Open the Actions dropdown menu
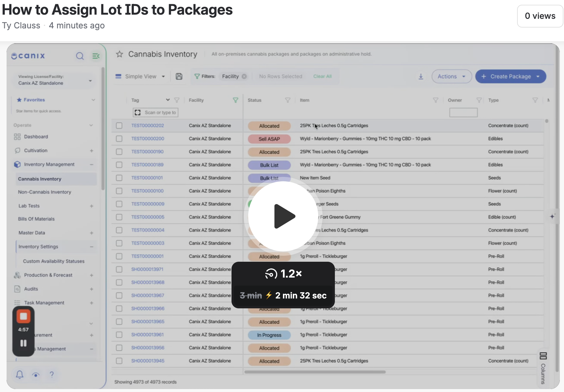Viewport: 564px width, 392px height. click(x=452, y=76)
